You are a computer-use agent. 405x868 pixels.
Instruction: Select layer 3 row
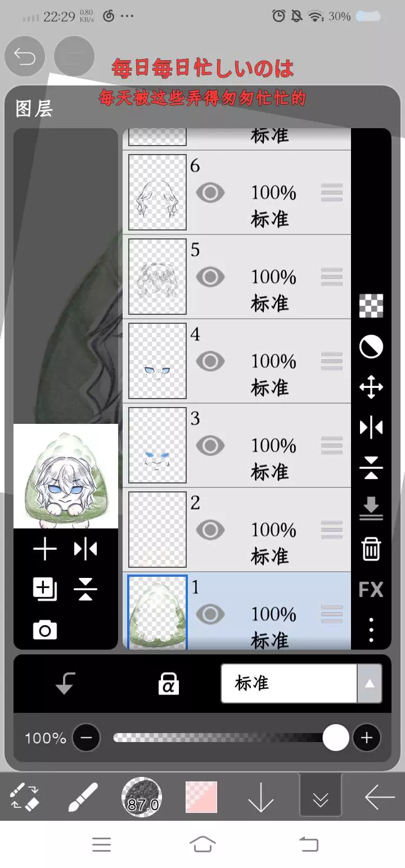(x=237, y=445)
